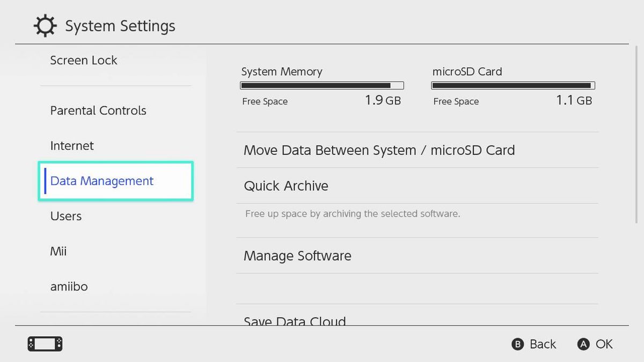Screen dimensions: 644x362
Task: Click the microSD Card storage bar
Action: (513, 85)
